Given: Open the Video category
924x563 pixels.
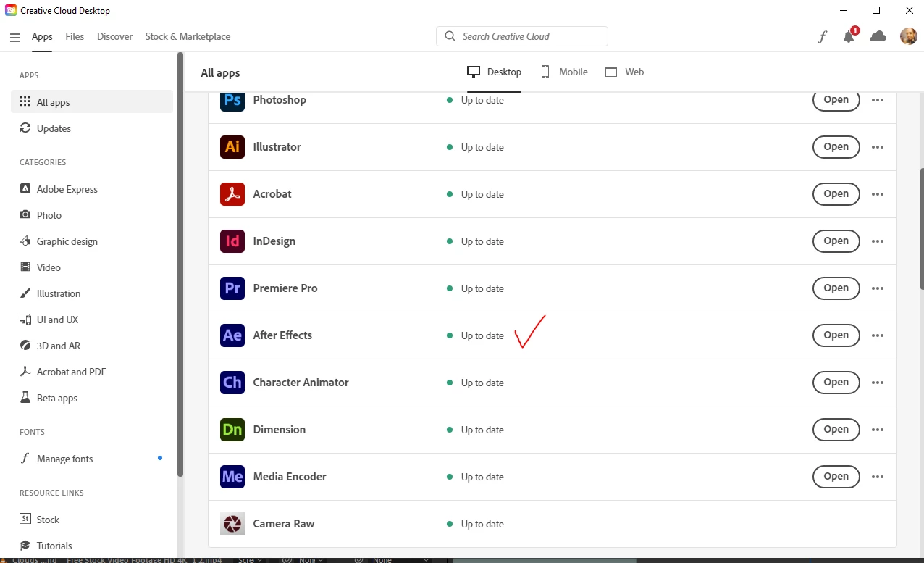Looking at the screenshot, I should 92,267.
